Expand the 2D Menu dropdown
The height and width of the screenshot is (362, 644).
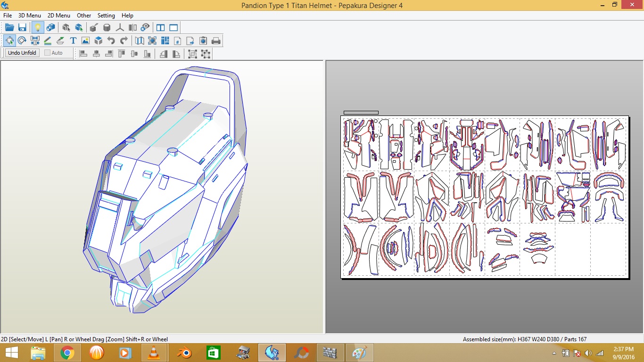coord(59,16)
